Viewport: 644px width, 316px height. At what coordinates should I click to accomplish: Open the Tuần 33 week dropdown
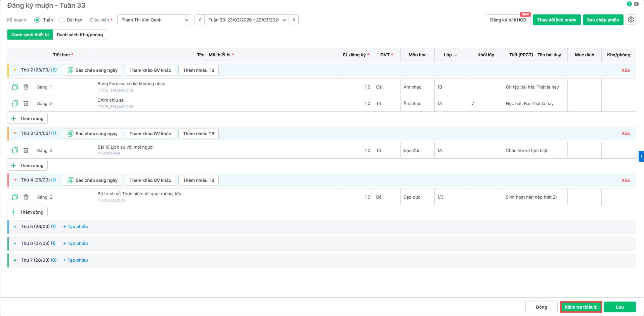(247, 20)
